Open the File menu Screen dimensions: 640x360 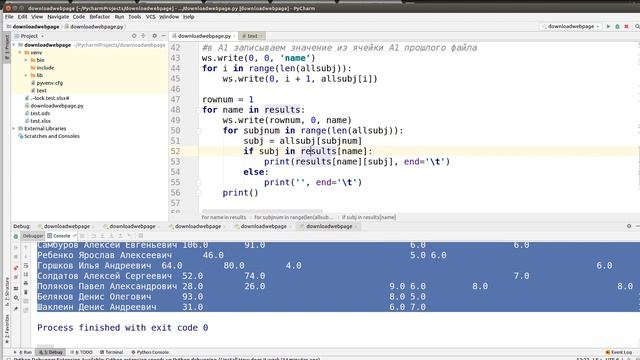tap(9, 17)
